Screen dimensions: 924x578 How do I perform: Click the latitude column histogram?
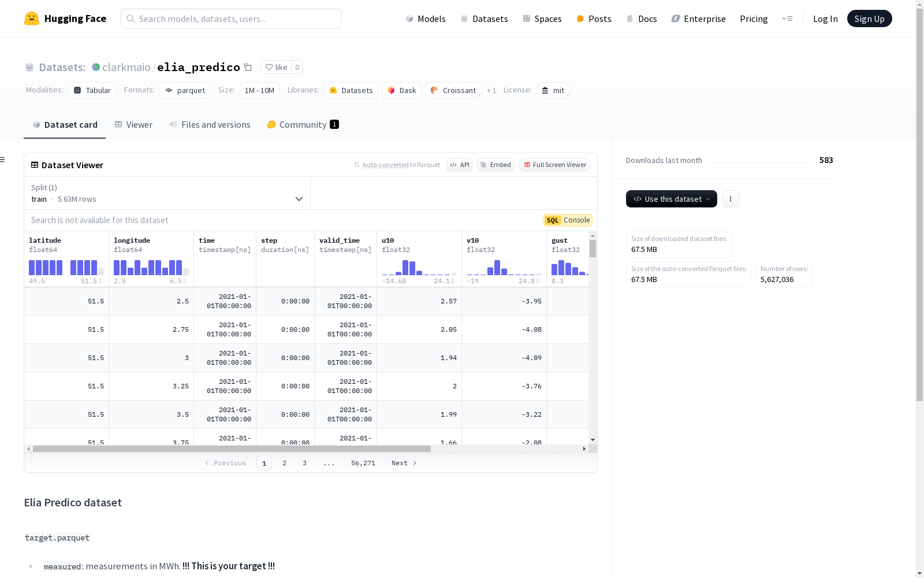click(66, 268)
